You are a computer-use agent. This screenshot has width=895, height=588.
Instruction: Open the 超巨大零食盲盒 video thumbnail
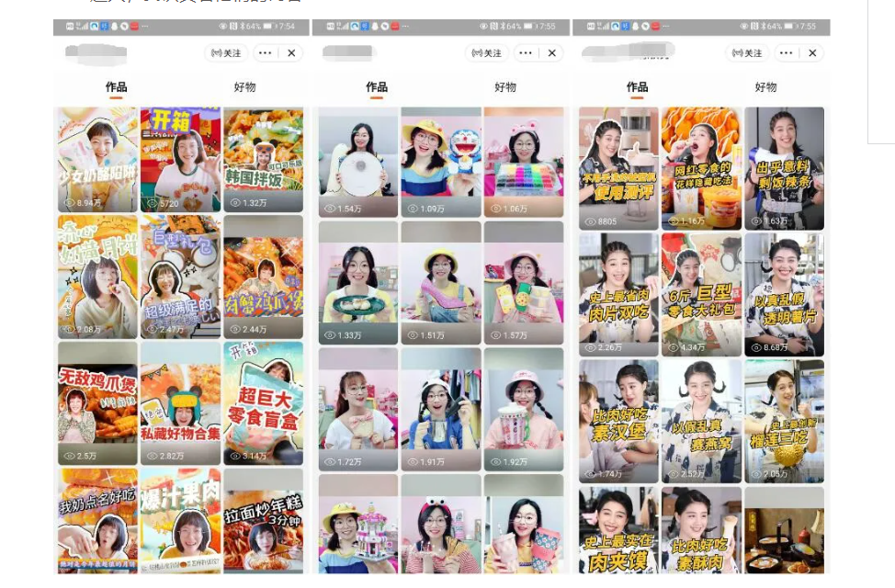(263, 403)
